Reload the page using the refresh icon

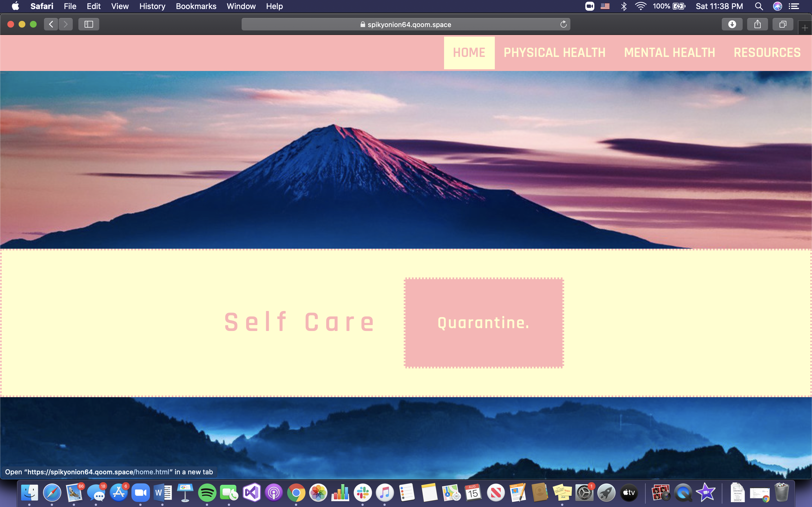pos(563,24)
